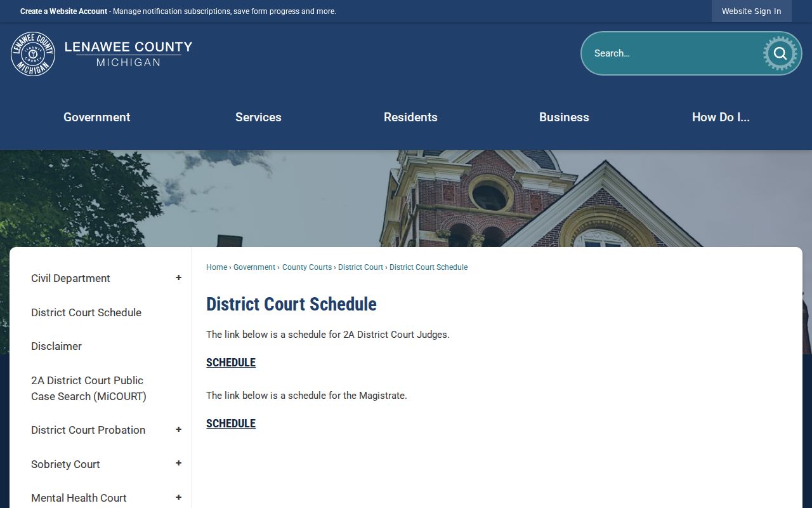812x508 pixels.
Task: Go to Home in the breadcrumb
Action: 216,267
